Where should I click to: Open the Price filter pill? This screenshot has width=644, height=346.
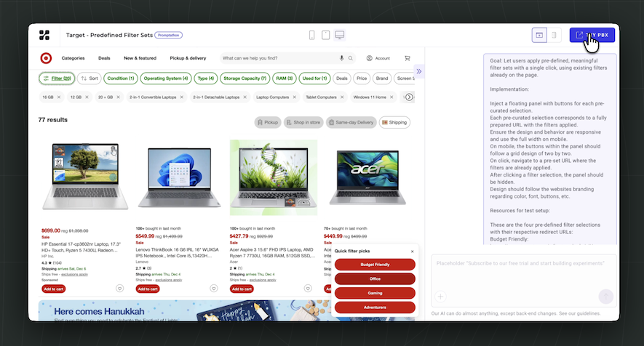click(x=362, y=79)
